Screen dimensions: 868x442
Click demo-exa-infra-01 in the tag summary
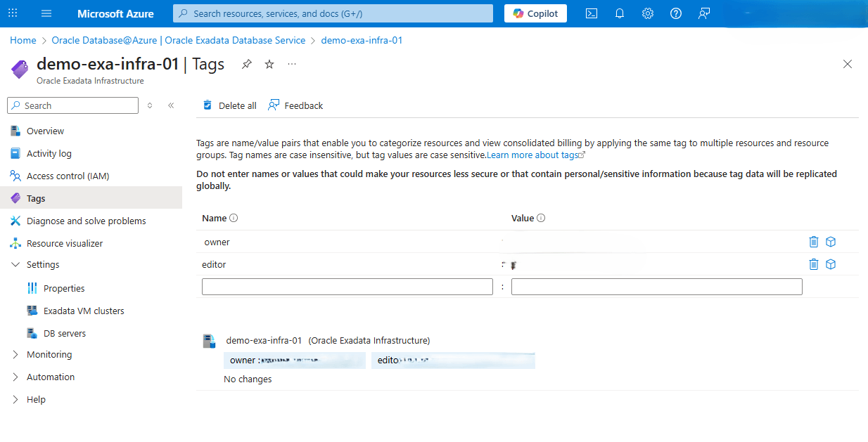click(264, 340)
